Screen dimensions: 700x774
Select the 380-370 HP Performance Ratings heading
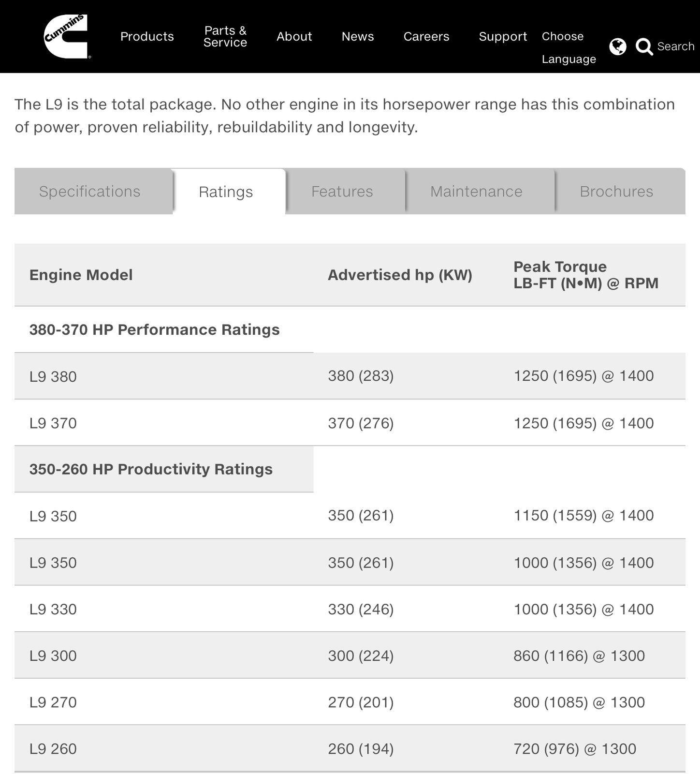coord(154,329)
